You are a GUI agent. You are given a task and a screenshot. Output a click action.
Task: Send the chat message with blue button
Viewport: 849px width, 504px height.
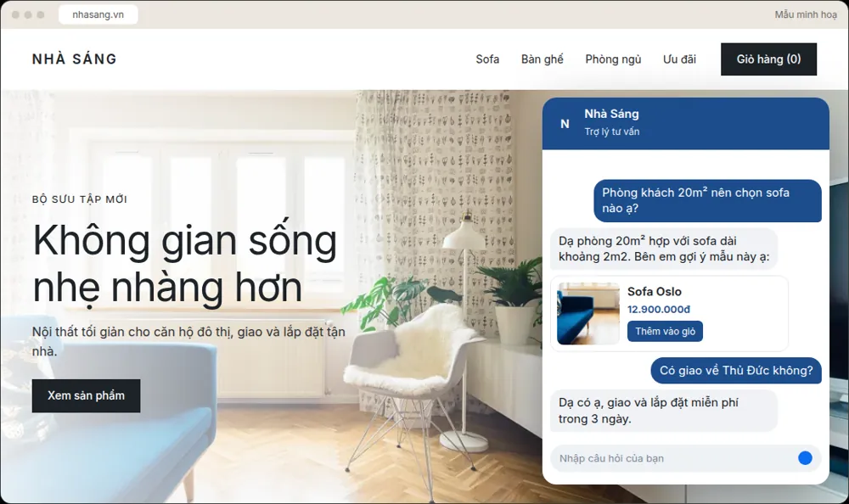click(805, 458)
